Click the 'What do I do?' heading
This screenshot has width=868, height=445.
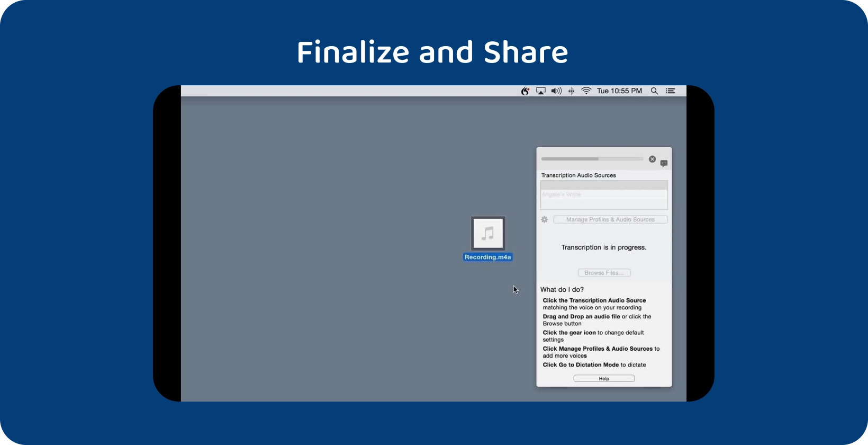coord(562,289)
